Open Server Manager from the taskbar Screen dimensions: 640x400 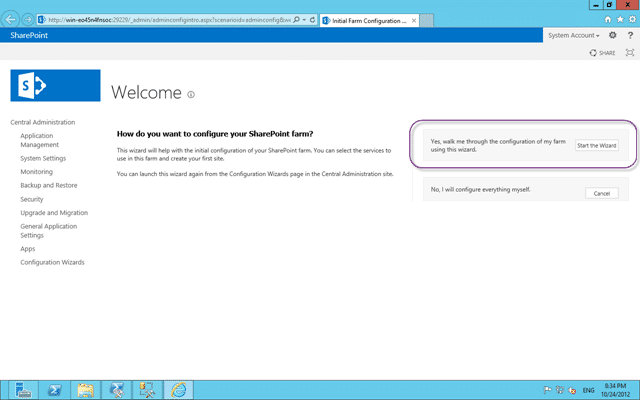(x=23, y=390)
